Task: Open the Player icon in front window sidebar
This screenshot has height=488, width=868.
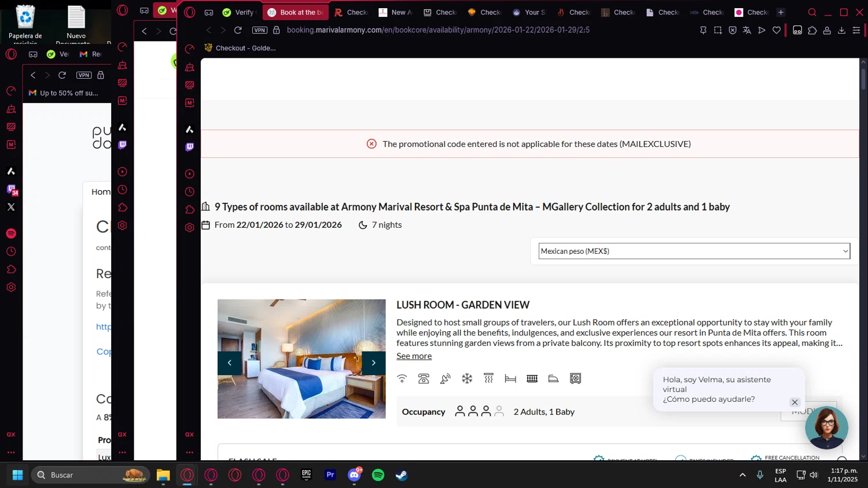Action: coord(189,173)
